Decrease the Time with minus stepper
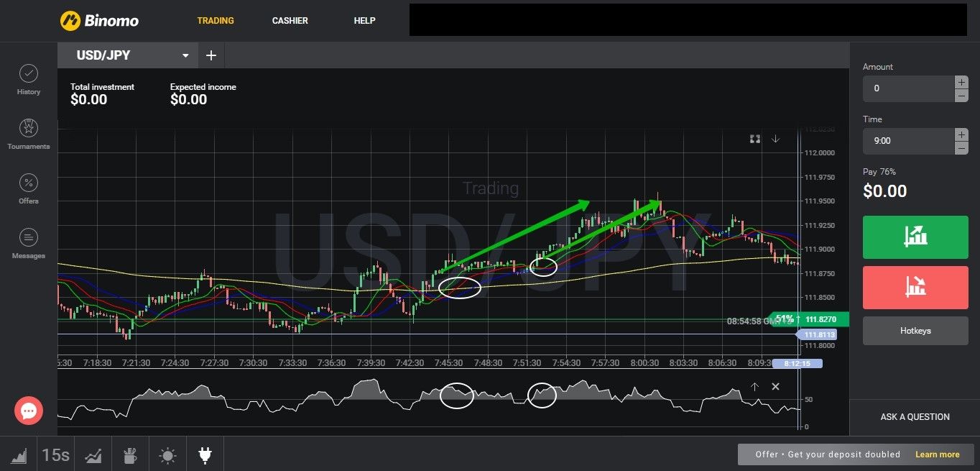This screenshot has height=471, width=980. pyautogui.click(x=962, y=148)
